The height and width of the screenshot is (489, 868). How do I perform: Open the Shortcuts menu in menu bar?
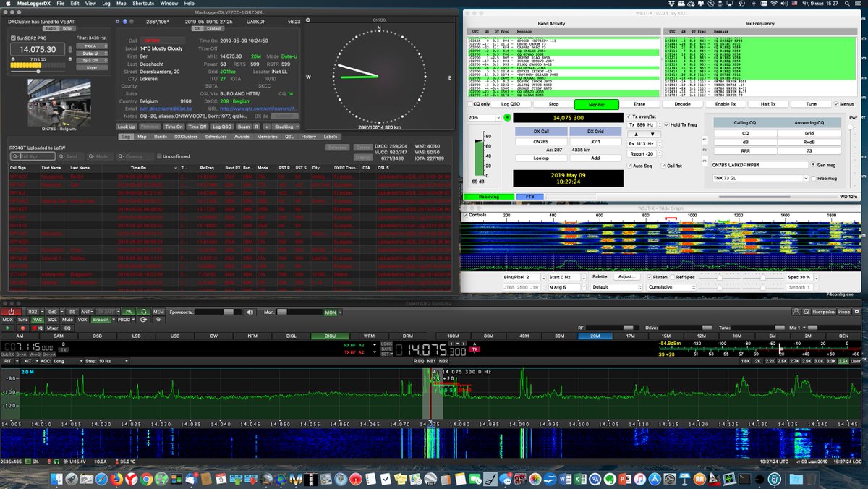pos(143,4)
